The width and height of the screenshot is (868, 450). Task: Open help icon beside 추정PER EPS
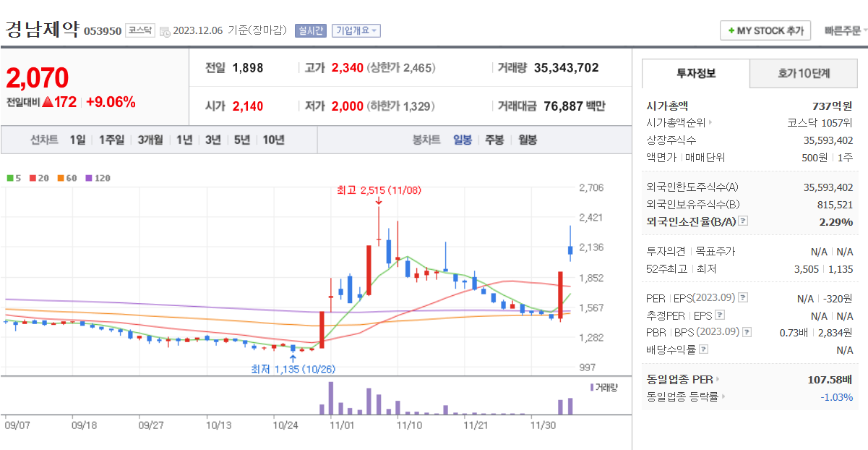point(720,315)
